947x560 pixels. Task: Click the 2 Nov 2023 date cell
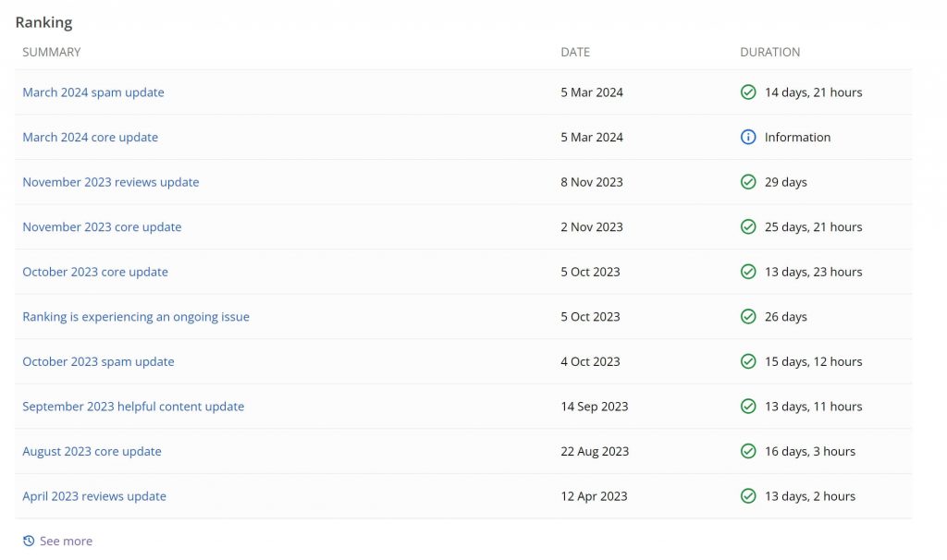pos(591,227)
